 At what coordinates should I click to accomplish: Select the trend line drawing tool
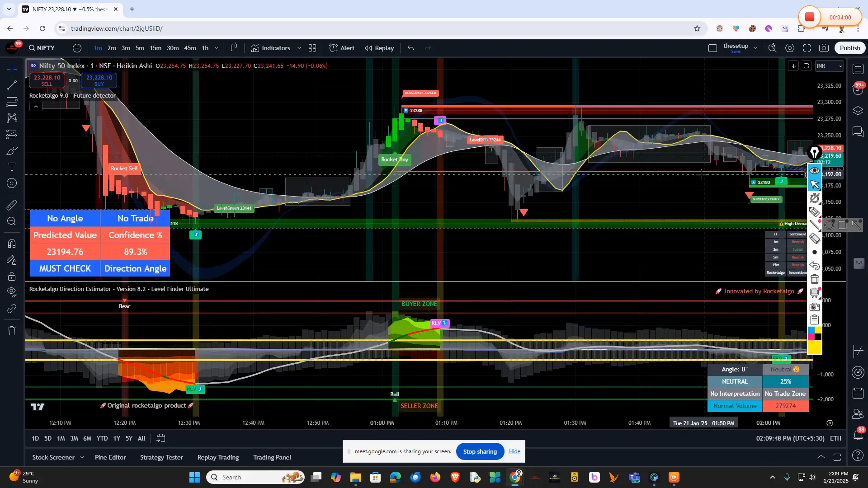pyautogui.click(x=12, y=85)
